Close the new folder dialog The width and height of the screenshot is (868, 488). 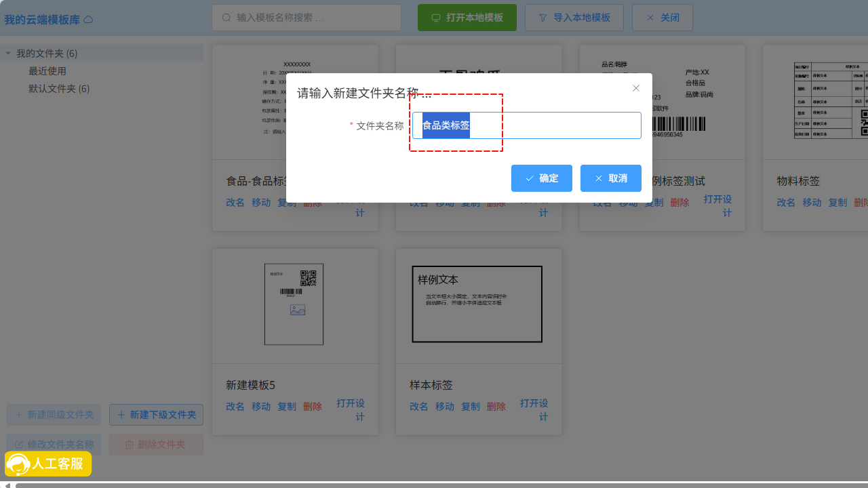(636, 88)
